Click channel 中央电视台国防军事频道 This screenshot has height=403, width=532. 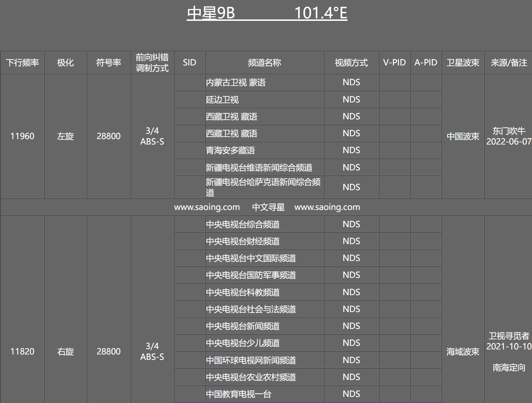[x=251, y=275]
